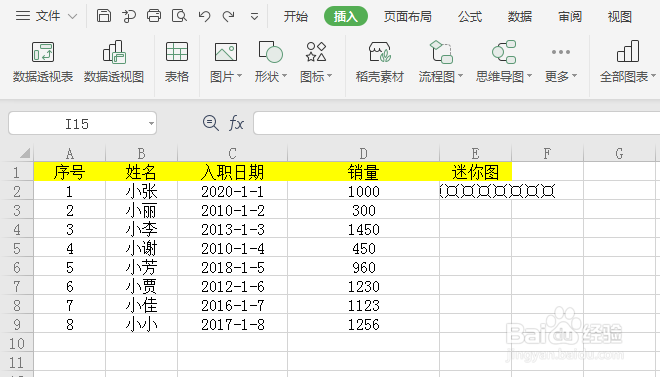Select the 插入 ribbon tab
The width and height of the screenshot is (660, 377).
tap(346, 16)
